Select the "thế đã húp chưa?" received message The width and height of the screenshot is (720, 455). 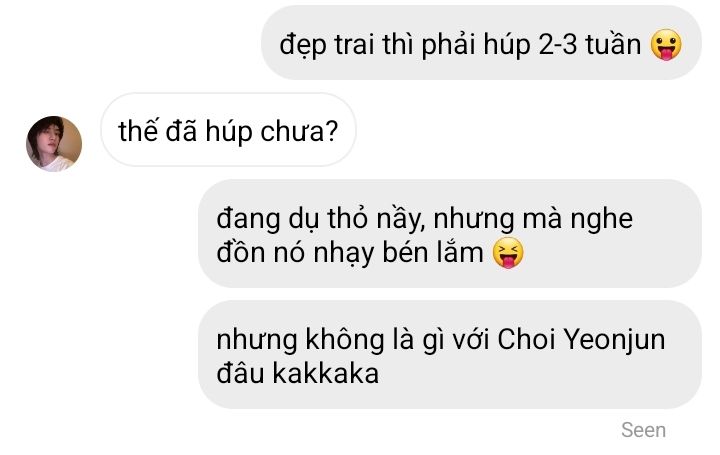[x=228, y=130]
